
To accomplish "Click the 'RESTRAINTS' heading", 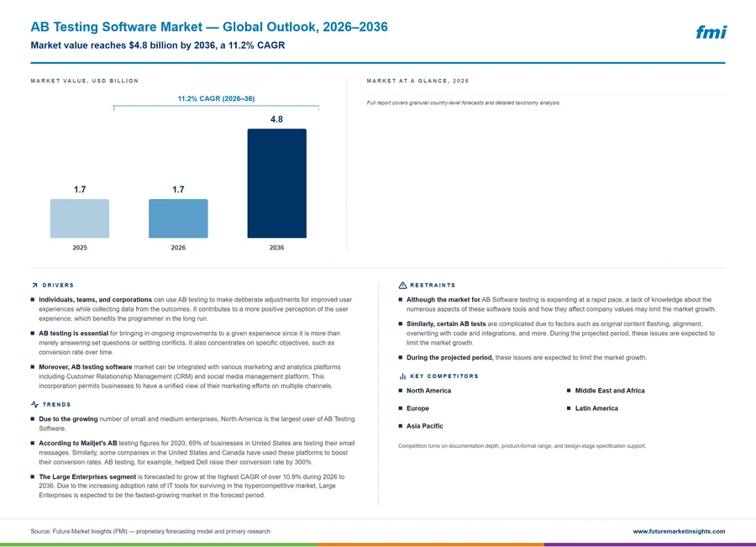I will 433,285.
